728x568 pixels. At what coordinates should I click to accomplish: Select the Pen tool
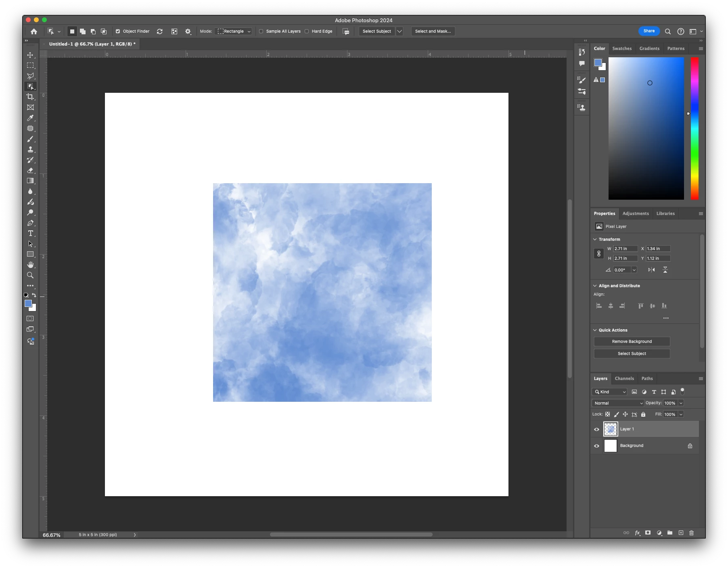(30, 223)
